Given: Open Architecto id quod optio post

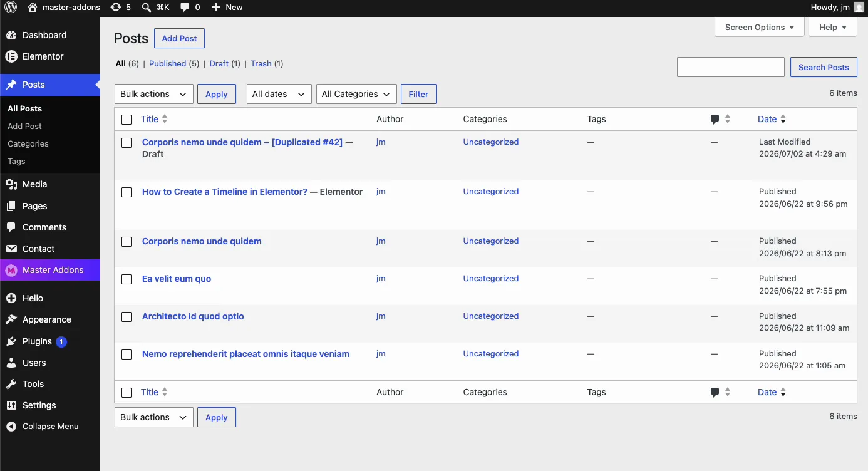Looking at the screenshot, I should tap(193, 316).
